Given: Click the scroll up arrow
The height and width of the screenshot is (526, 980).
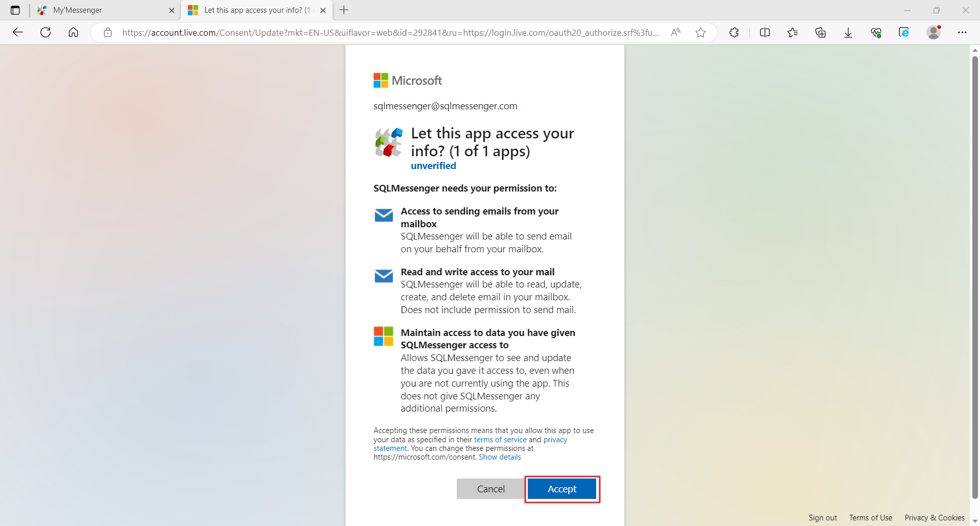Looking at the screenshot, I should [x=975, y=50].
